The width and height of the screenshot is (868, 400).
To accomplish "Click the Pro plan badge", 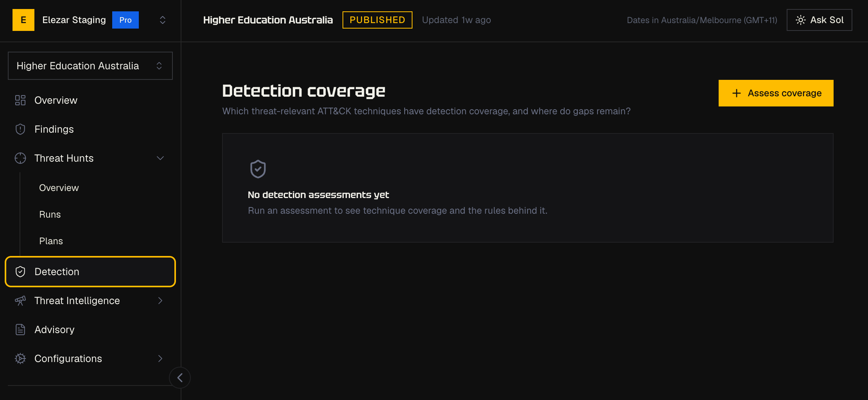I will (x=126, y=20).
